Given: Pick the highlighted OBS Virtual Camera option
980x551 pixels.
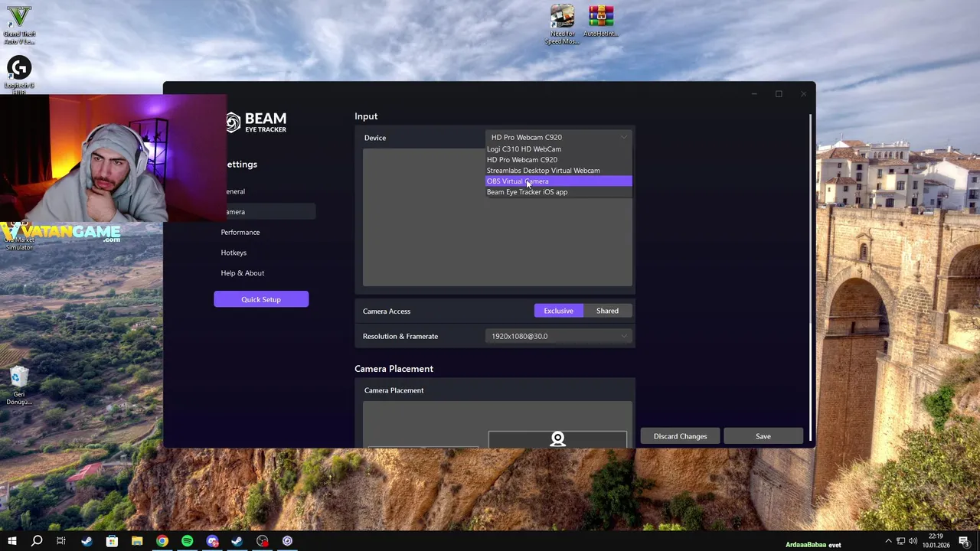Looking at the screenshot, I should [x=559, y=181].
